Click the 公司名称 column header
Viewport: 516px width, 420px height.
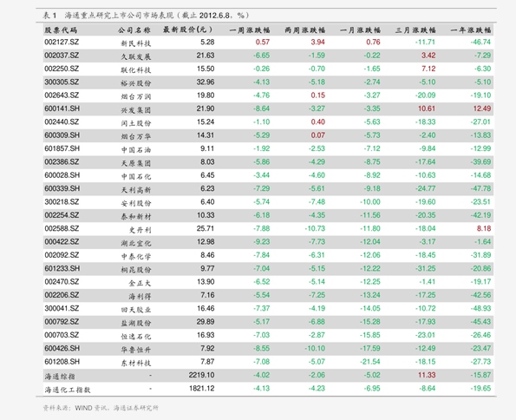134,30
